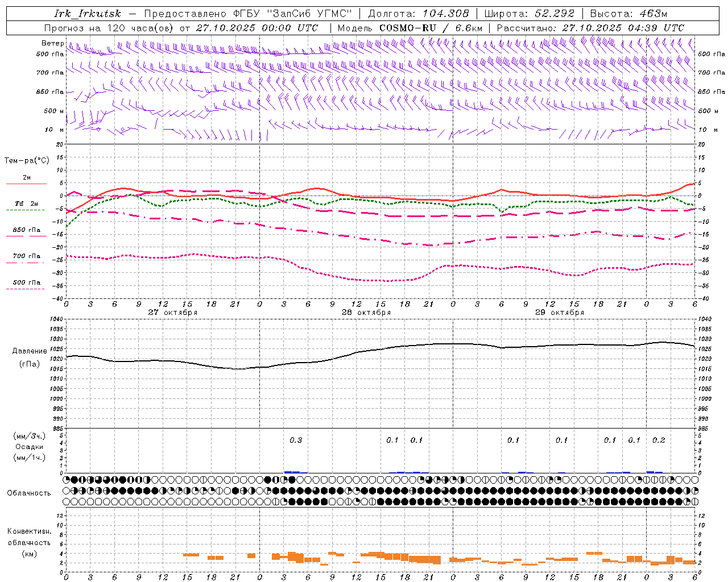Screen dimensions: 728x582
Task: Select the 'Предоставлено ФГБУ ЗапСиб УГМС' header text
Action: point(249,14)
